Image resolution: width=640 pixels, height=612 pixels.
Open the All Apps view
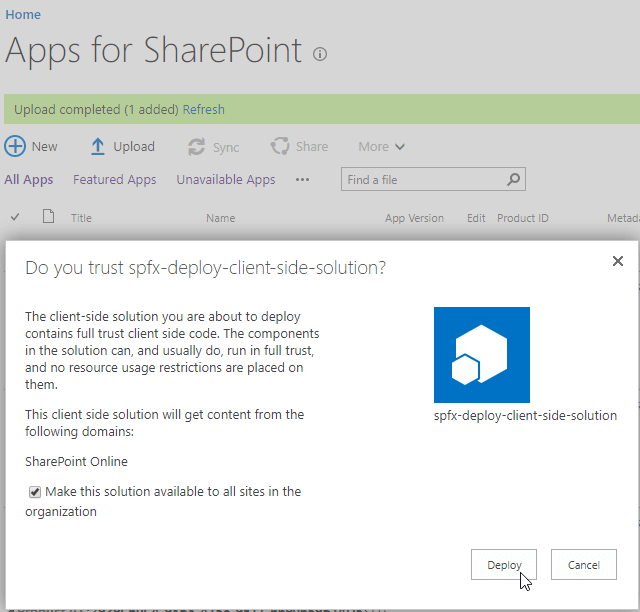(29, 180)
